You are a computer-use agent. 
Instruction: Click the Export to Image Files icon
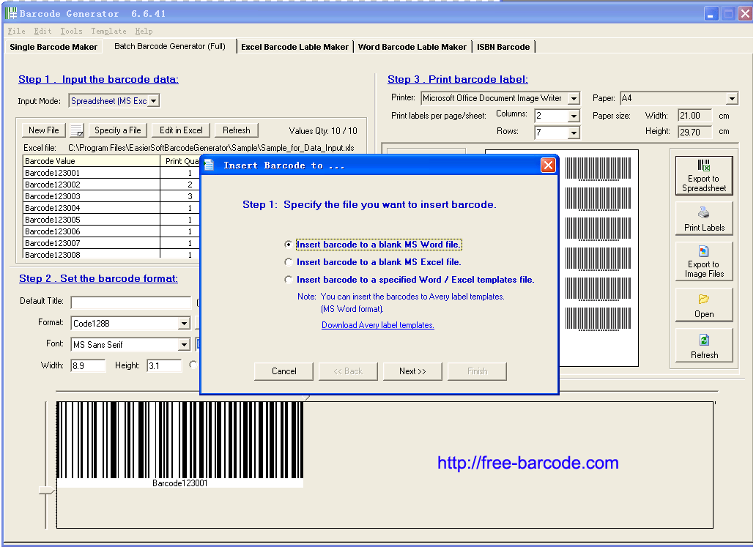[704, 252]
